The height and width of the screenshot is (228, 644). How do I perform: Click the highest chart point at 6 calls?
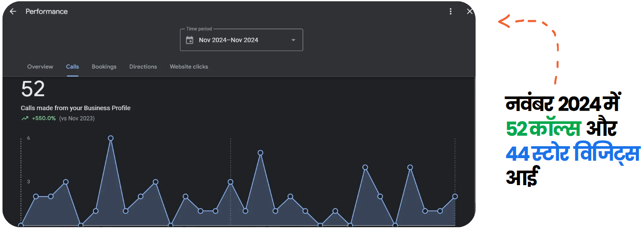coord(111,138)
